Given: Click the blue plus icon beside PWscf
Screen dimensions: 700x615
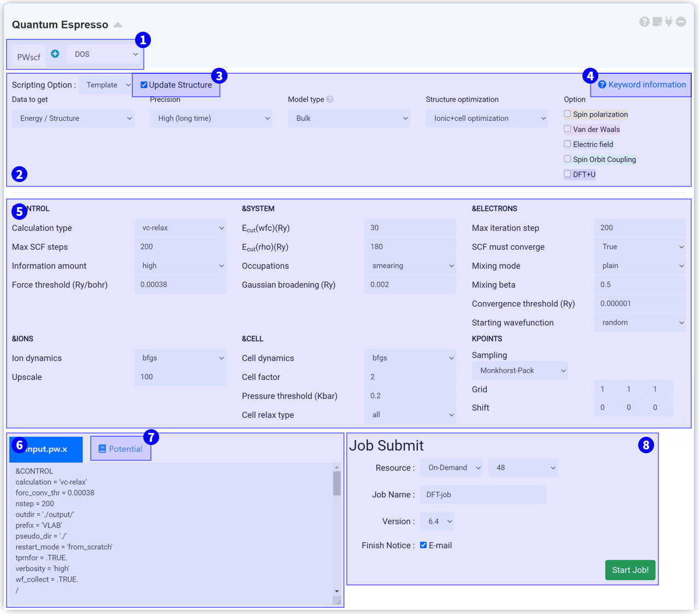Looking at the screenshot, I should point(55,54).
